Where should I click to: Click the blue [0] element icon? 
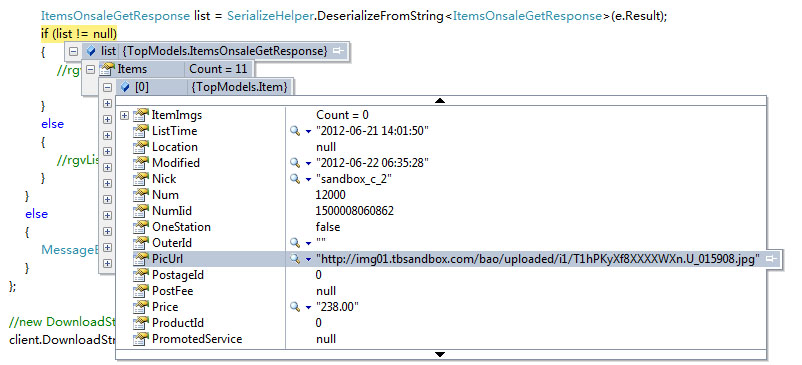click(125, 87)
